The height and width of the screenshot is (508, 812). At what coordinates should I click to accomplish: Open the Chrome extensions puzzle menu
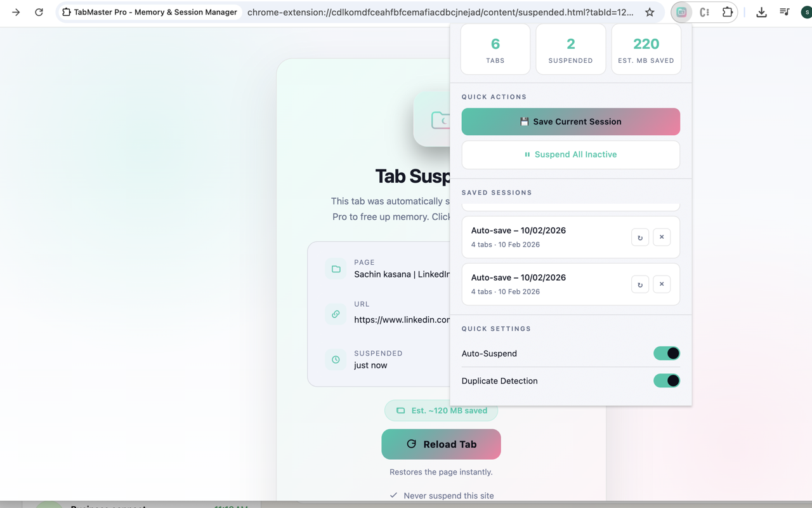(727, 12)
